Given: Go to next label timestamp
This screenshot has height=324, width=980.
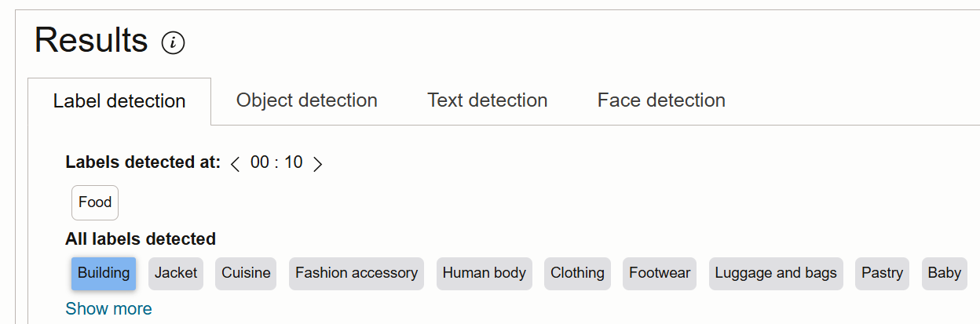Looking at the screenshot, I should click(x=317, y=164).
